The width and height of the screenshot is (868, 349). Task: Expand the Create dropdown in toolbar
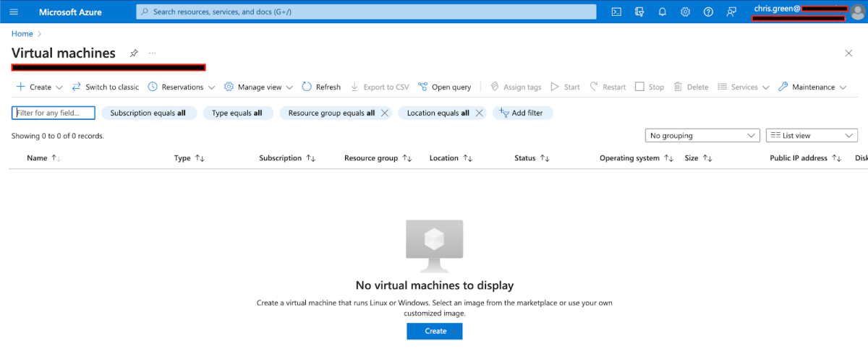(59, 87)
